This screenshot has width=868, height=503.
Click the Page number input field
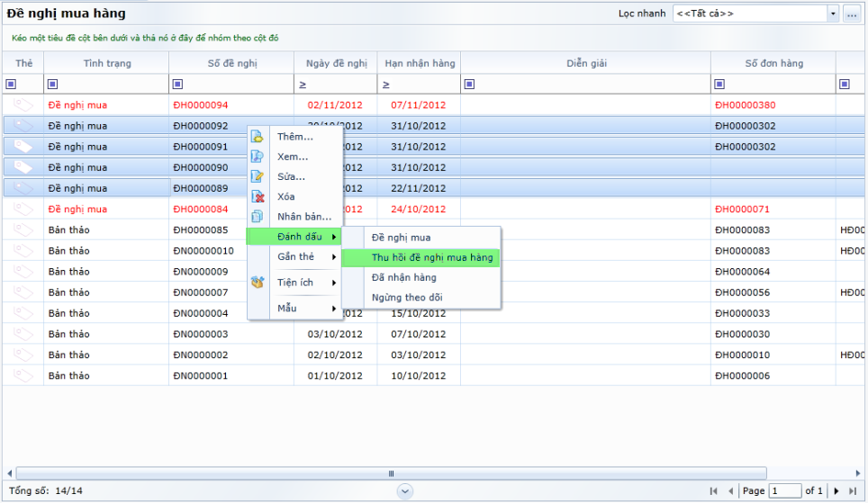click(785, 490)
